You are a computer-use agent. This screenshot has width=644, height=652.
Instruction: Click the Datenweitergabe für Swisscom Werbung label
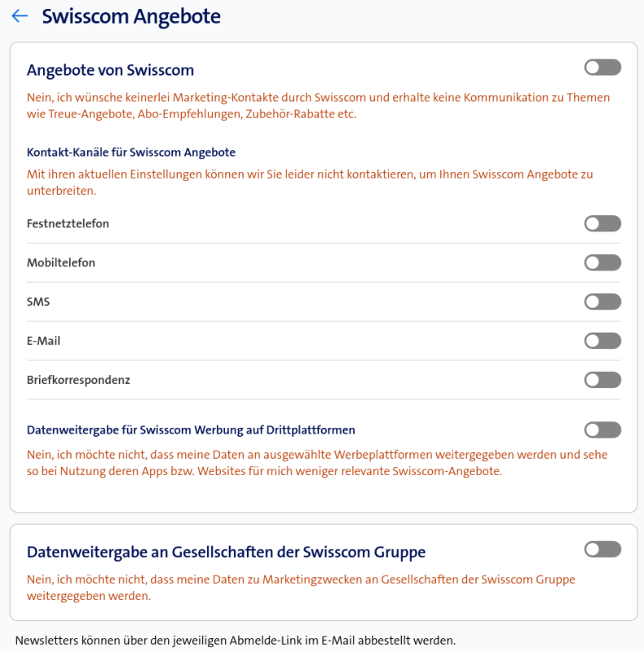point(191,430)
